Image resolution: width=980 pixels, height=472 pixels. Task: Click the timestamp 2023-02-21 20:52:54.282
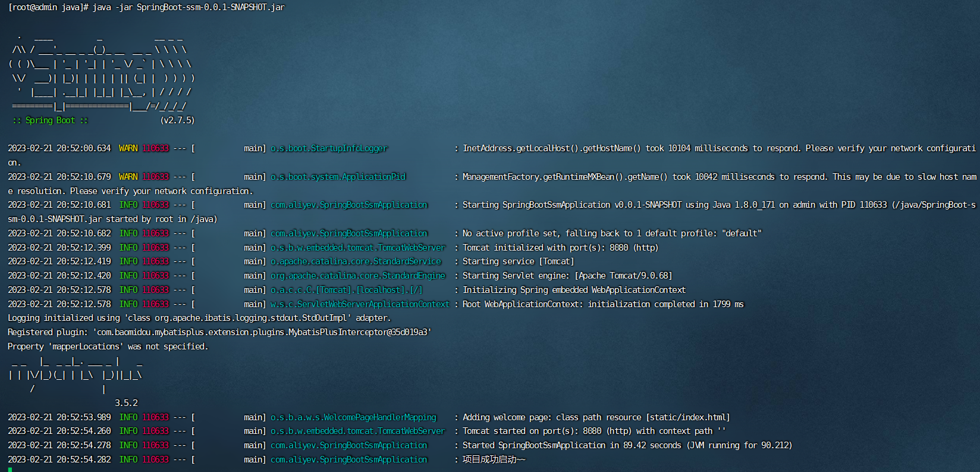(59, 460)
